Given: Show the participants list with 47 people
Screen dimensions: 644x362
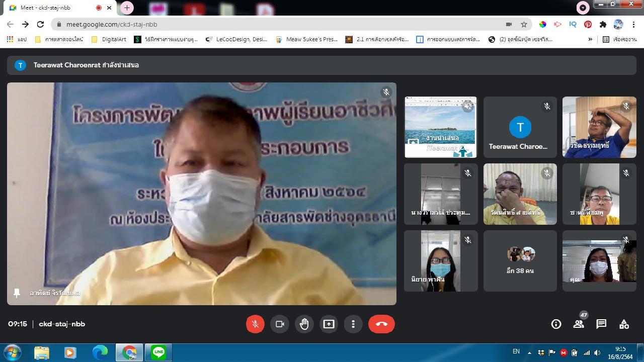Looking at the screenshot, I should coord(579,324).
